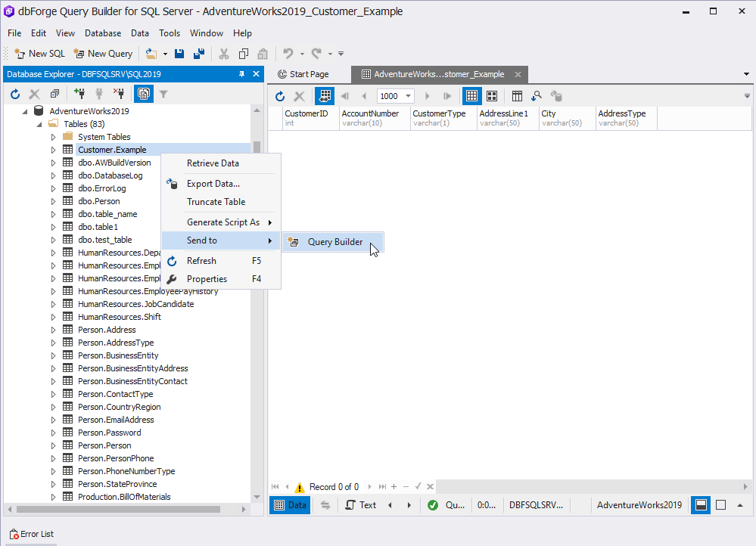This screenshot has height=546, width=756.
Task: Click the Database Explorer vertical scrollbar thumb
Action: (x=257, y=147)
